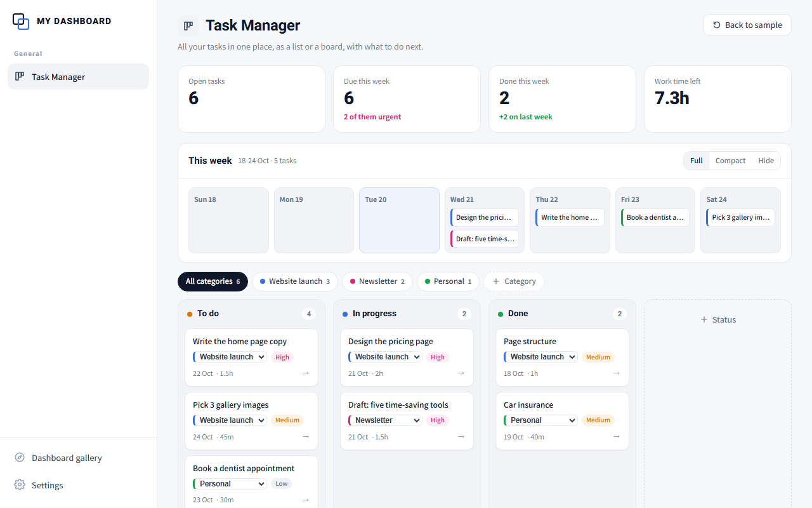Open Design the pricing page on Wed 21

[x=485, y=217]
